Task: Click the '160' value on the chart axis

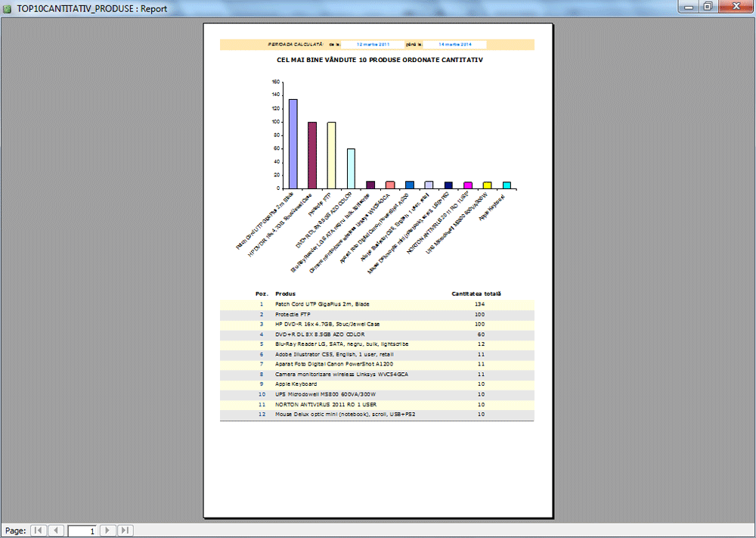Action: tap(276, 82)
